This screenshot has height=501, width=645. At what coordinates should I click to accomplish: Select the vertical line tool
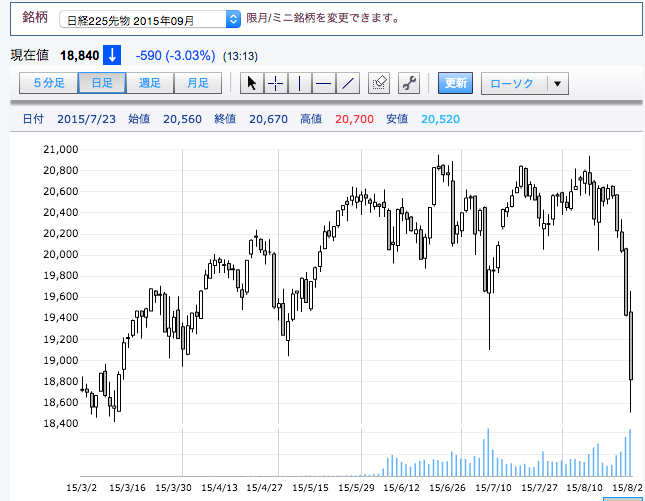tap(299, 83)
